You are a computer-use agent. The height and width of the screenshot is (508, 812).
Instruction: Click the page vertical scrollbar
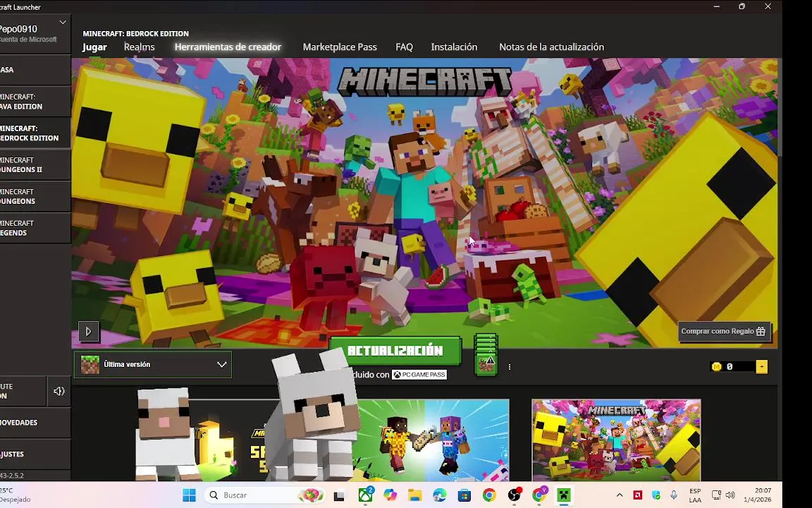coord(779,109)
